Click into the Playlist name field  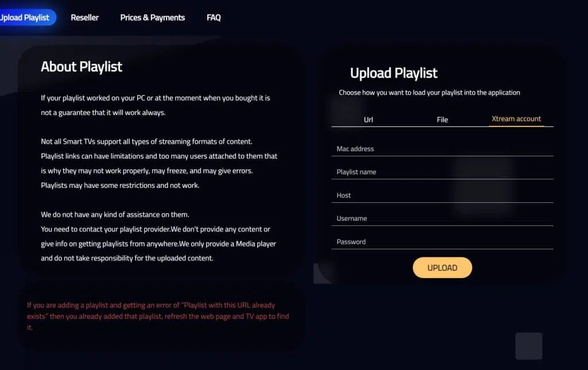(x=442, y=172)
